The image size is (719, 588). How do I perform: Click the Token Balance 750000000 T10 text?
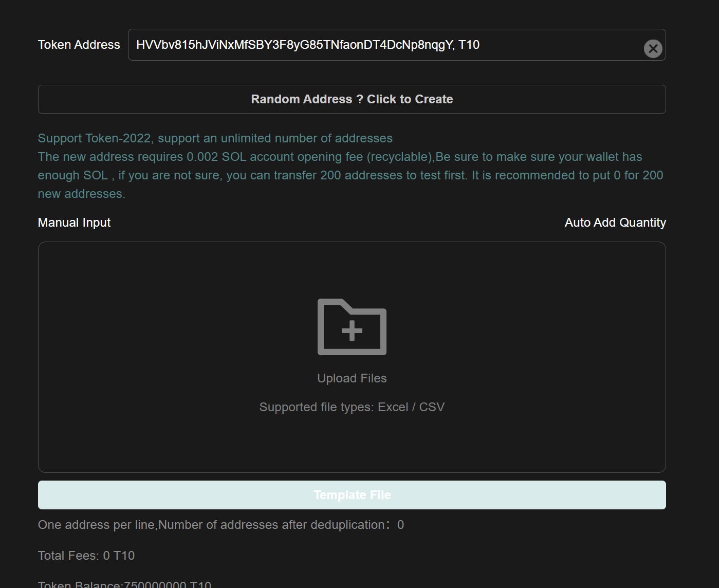[x=124, y=584]
